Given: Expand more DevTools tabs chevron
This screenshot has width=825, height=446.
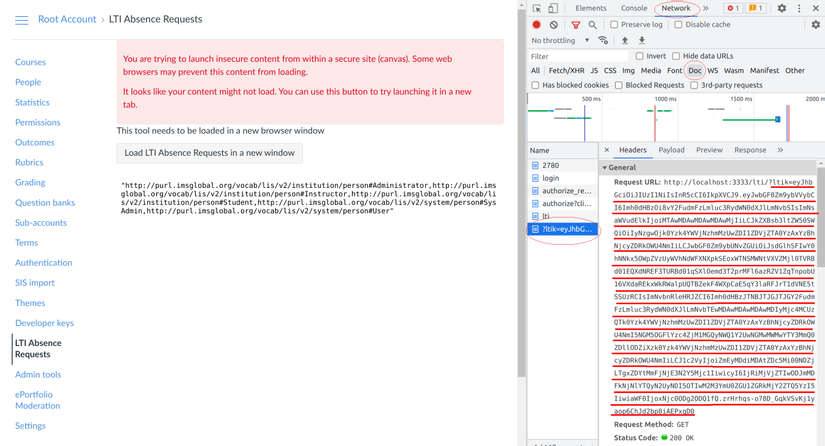Looking at the screenshot, I should [x=706, y=8].
